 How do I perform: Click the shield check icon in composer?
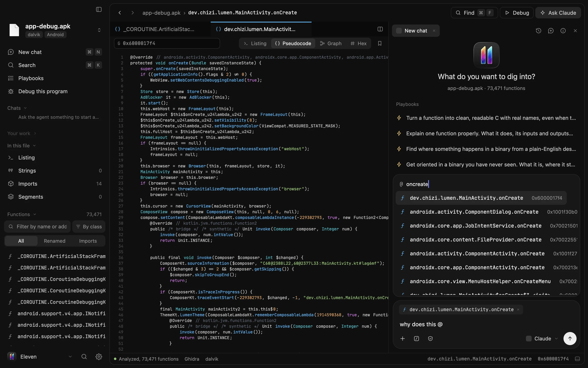(430, 339)
